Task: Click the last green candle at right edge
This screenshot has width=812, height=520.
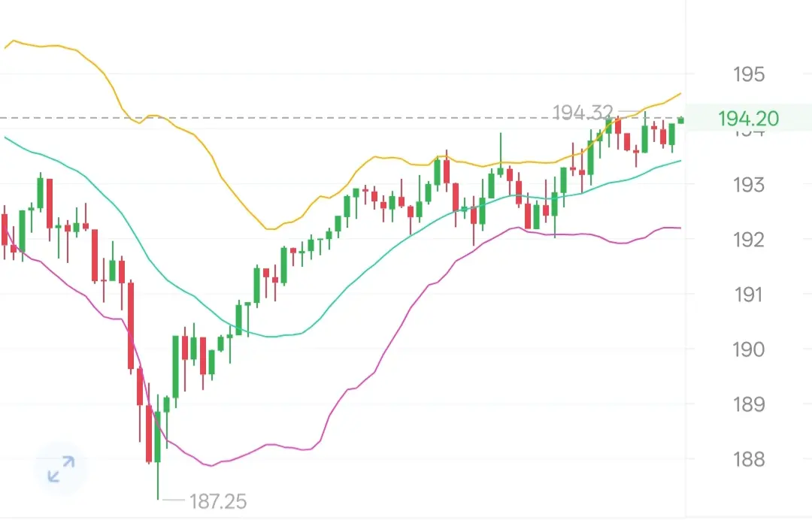Action: 681,120
